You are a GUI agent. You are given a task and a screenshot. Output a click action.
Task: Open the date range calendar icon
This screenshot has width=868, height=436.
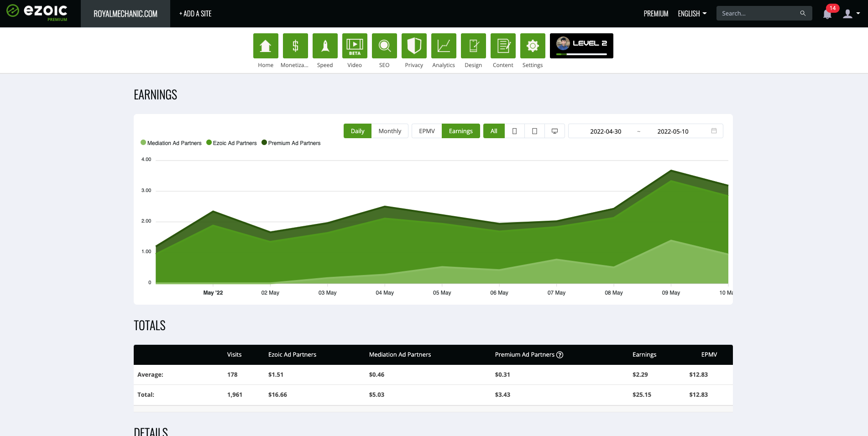(x=714, y=131)
